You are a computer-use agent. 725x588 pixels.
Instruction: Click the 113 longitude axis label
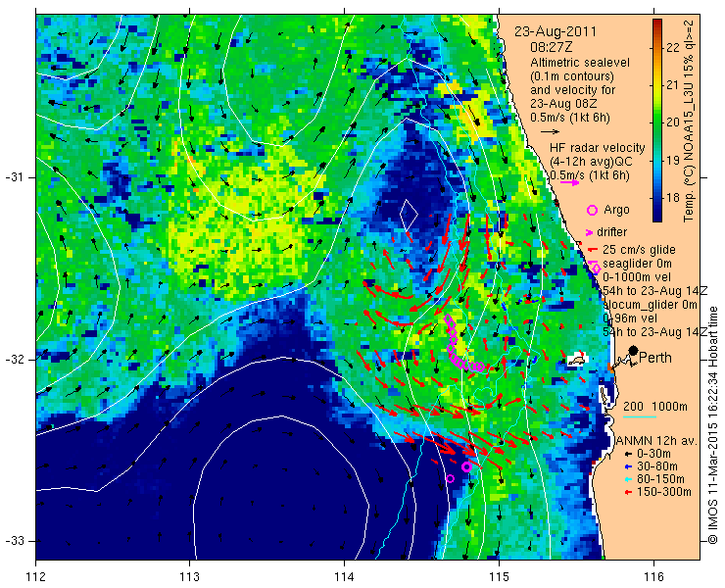point(189,577)
